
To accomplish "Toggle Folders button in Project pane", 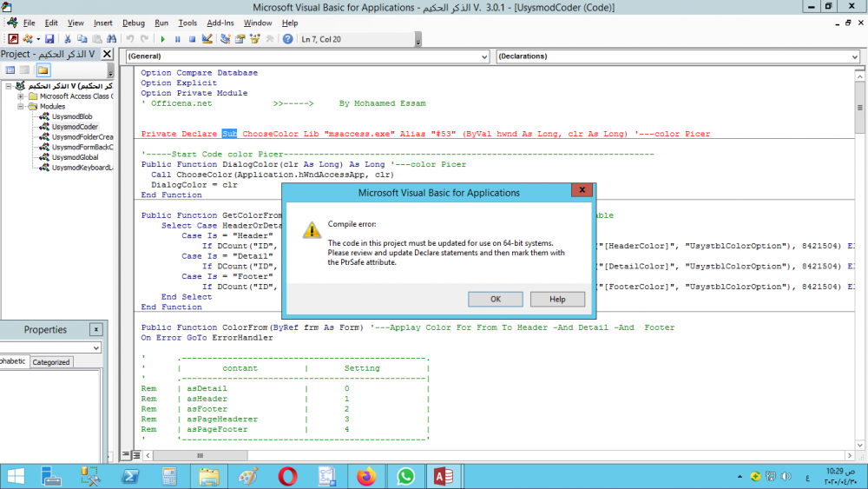I will pos(43,70).
